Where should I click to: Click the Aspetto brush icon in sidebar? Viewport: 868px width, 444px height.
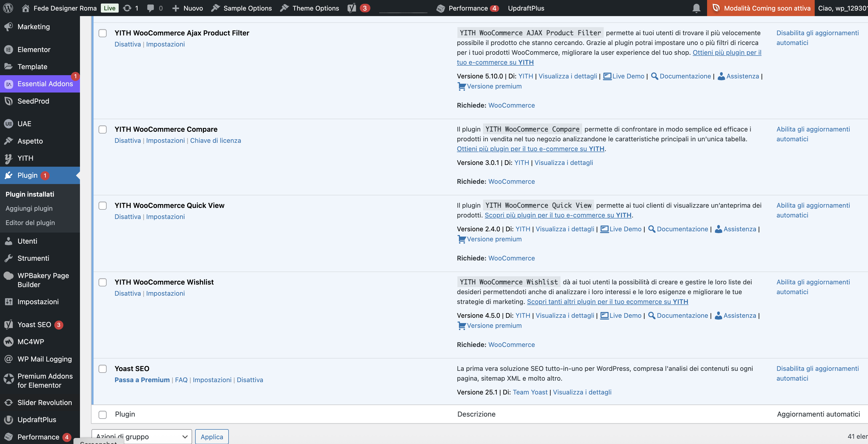pyautogui.click(x=9, y=141)
